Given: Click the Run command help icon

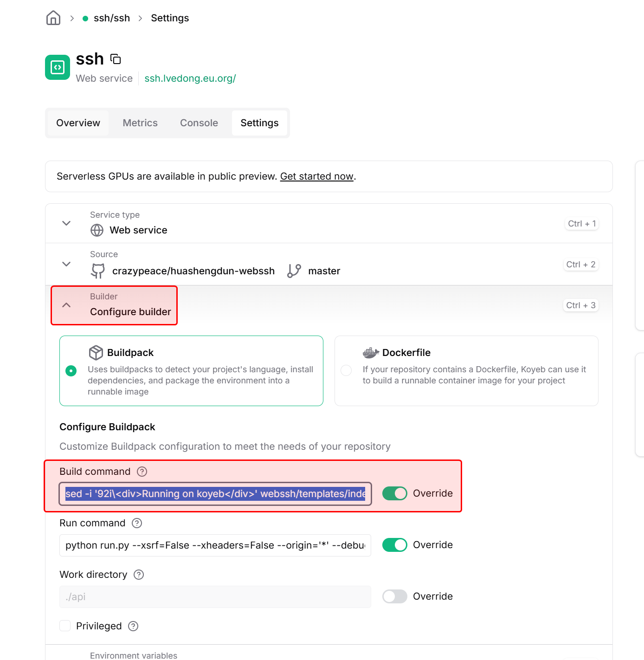Looking at the screenshot, I should pos(137,523).
